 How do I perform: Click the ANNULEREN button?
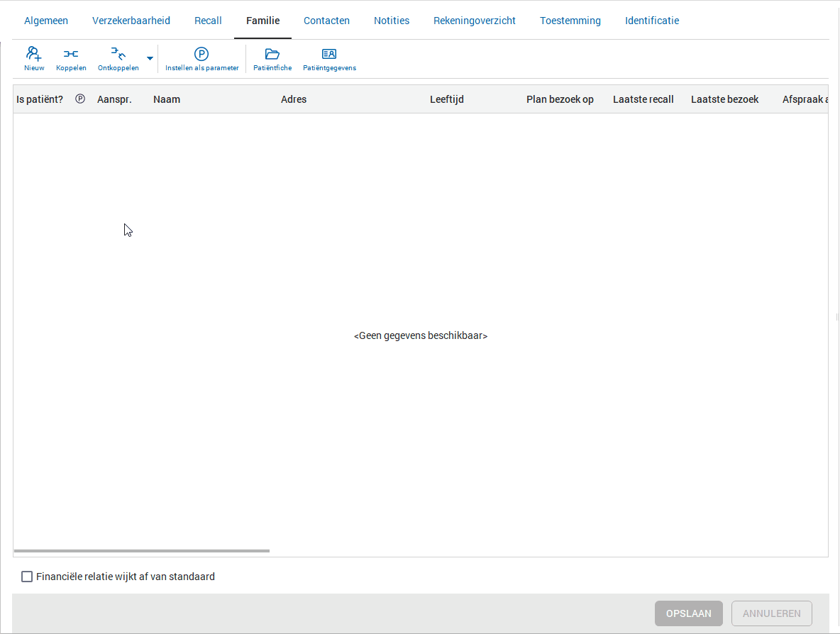pos(772,613)
